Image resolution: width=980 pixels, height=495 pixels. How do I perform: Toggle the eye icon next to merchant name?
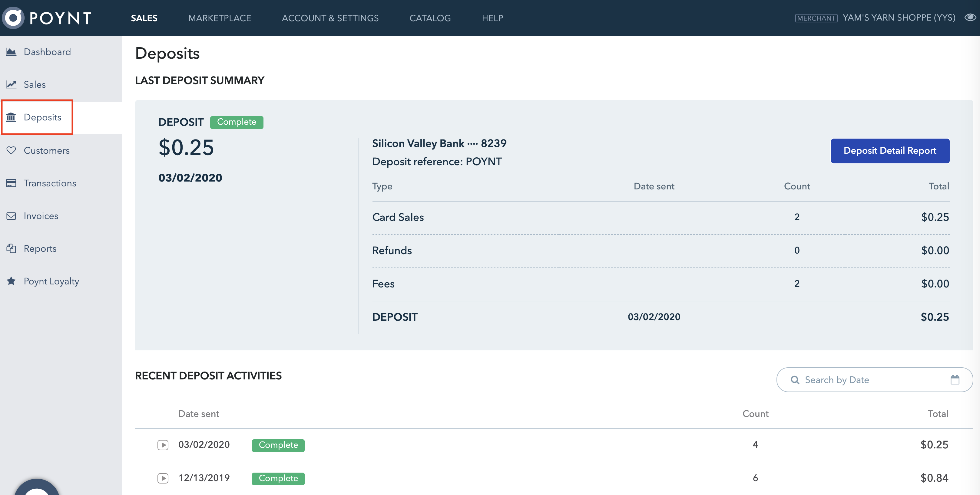[x=970, y=18]
